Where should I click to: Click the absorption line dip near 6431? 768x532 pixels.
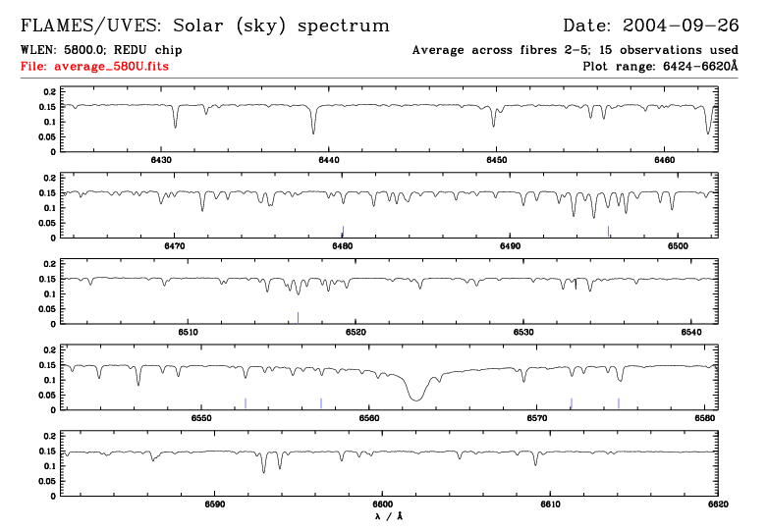(176, 126)
